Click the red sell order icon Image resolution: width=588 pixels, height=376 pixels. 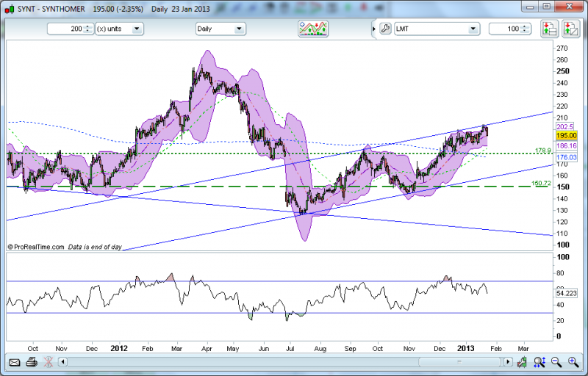click(x=570, y=29)
